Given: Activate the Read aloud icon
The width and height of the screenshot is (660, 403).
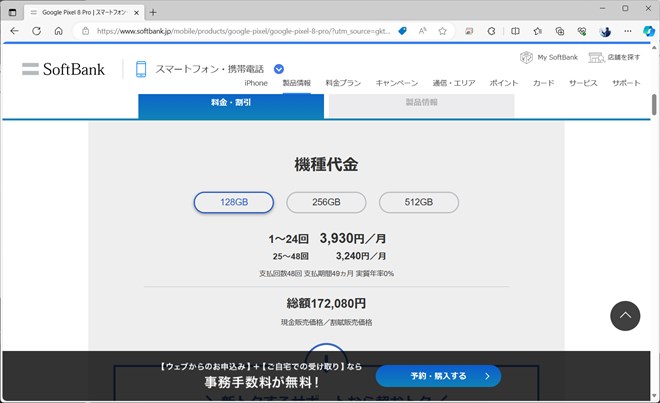Looking at the screenshot, I should (x=423, y=31).
